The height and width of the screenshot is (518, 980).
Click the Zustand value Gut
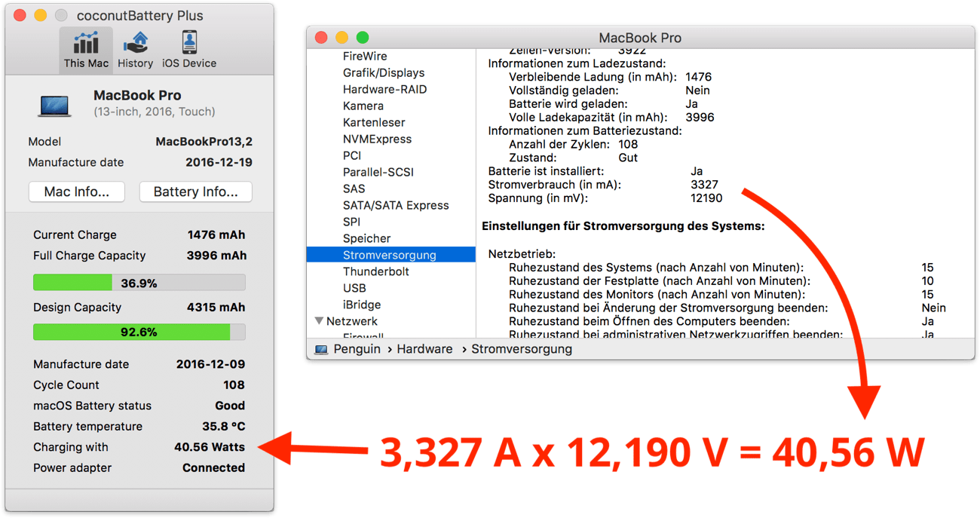(x=627, y=158)
